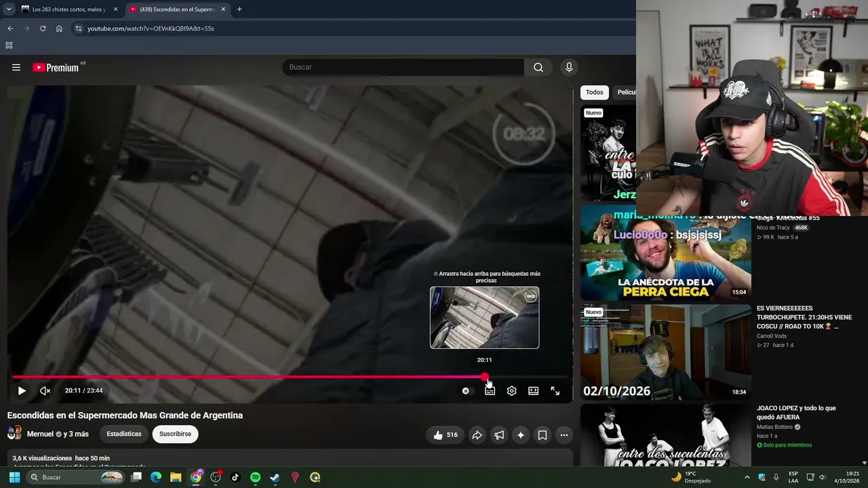Viewport: 868px width, 488px height.
Task: Switch the player to theater mode
Action: tap(534, 390)
